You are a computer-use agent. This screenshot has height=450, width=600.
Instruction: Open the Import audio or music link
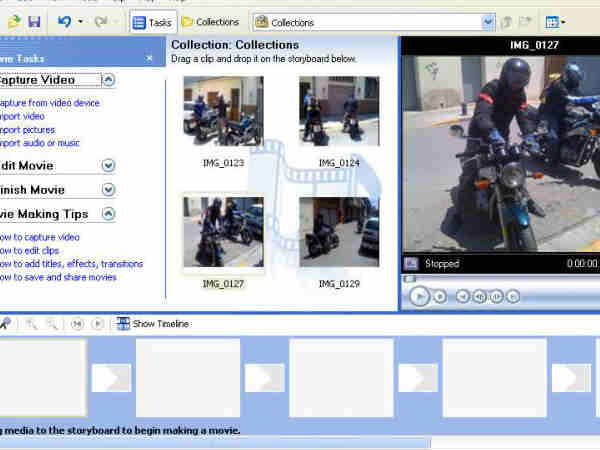40,143
